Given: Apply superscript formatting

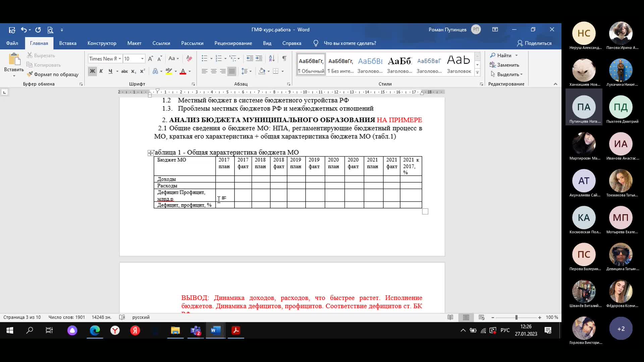Looking at the screenshot, I should pos(143,71).
